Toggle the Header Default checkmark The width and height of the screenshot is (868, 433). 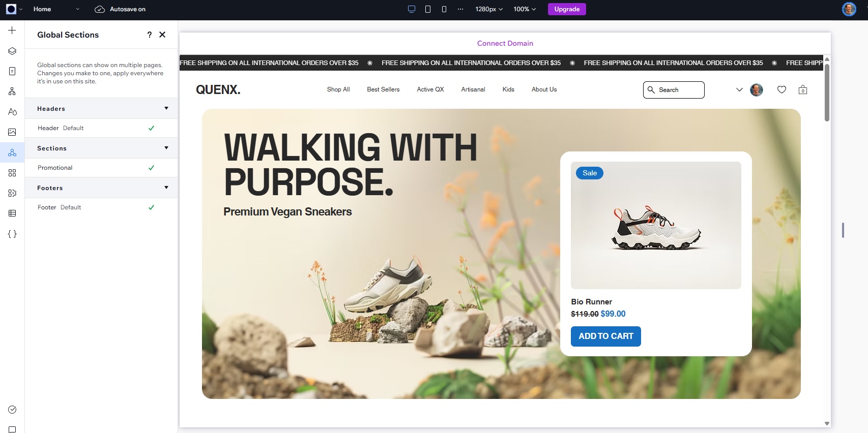point(151,128)
